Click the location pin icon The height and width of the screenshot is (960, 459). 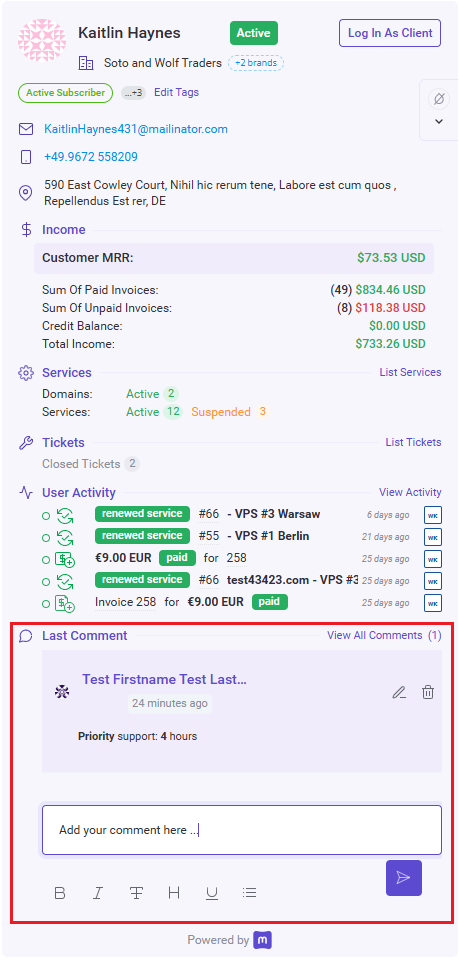(x=26, y=193)
